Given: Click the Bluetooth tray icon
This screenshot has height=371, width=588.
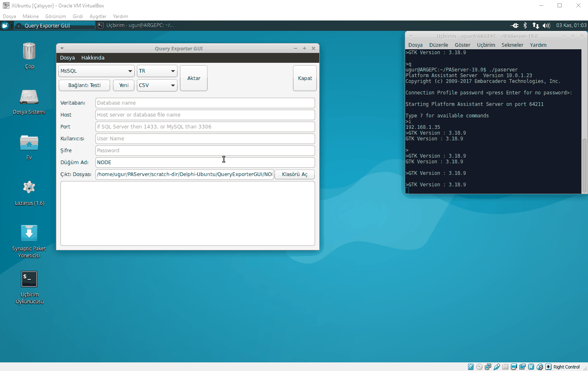Looking at the screenshot, I should click(525, 25).
